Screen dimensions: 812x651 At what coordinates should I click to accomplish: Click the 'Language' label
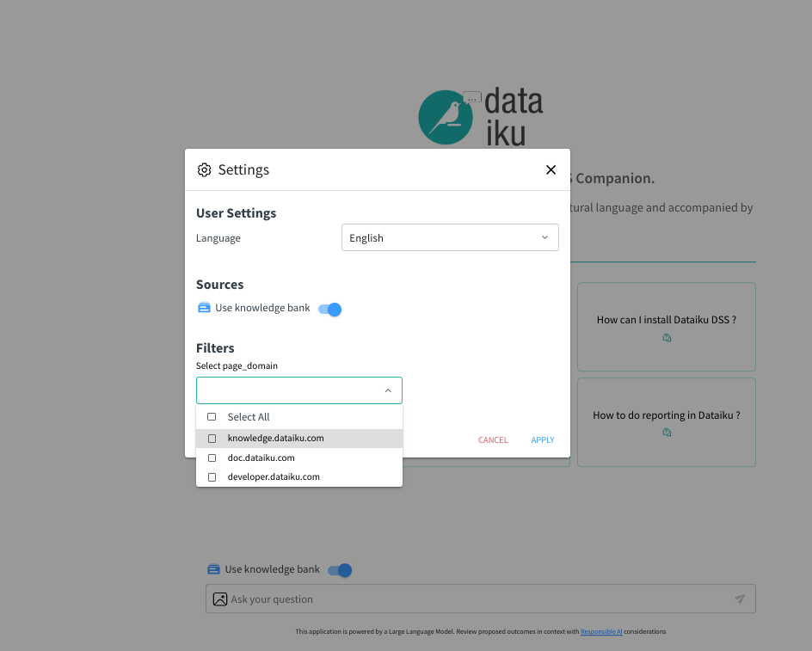click(218, 238)
